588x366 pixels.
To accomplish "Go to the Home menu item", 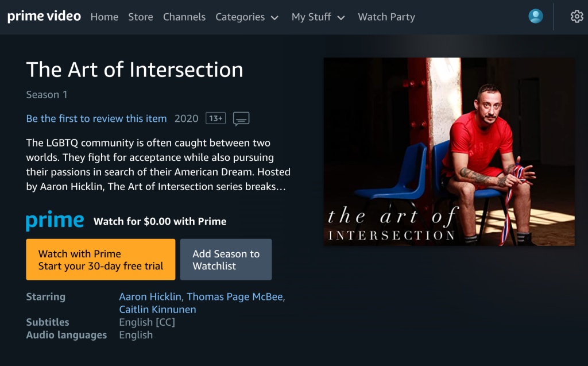I will (x=105, y=17).
